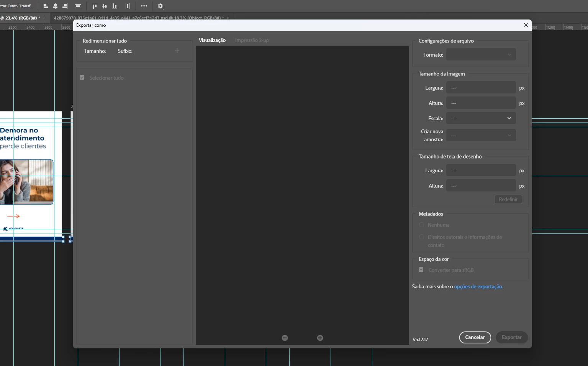The height and width of the screenshot is (366, 588).
Task: Open the Formato dropdown
Action: pyautogui.click(x=481, y=55)
